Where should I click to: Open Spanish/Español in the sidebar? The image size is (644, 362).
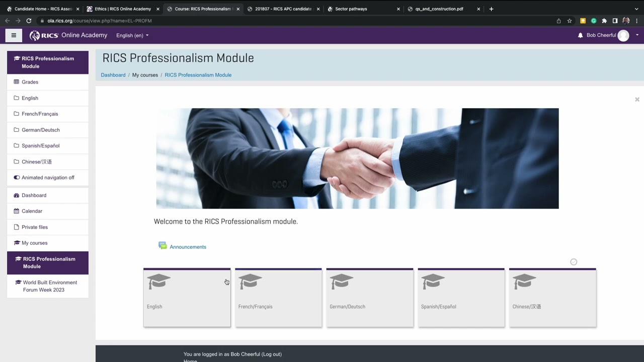(x=48, y=146)
